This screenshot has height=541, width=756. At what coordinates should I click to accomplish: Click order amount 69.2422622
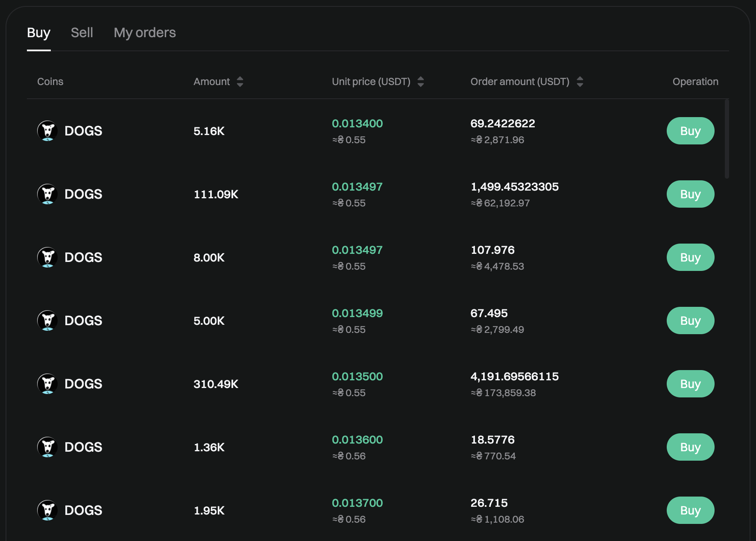click(x=503, y=123)
